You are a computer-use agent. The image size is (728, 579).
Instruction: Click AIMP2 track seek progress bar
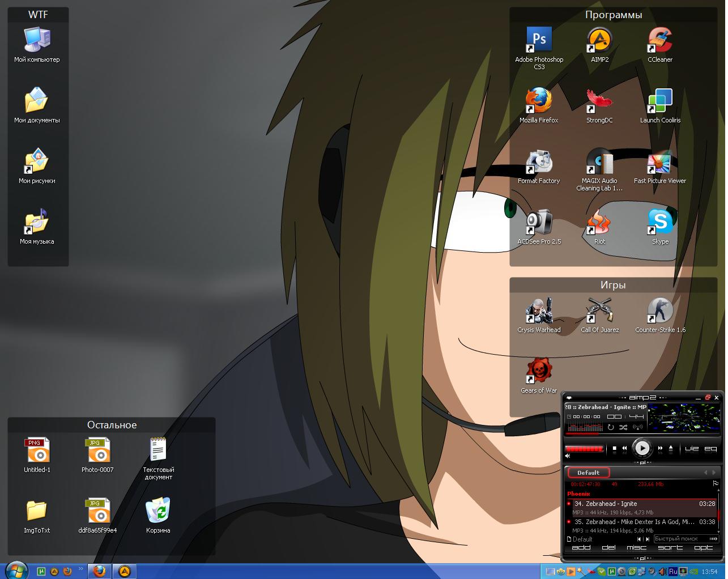[642, 433]
